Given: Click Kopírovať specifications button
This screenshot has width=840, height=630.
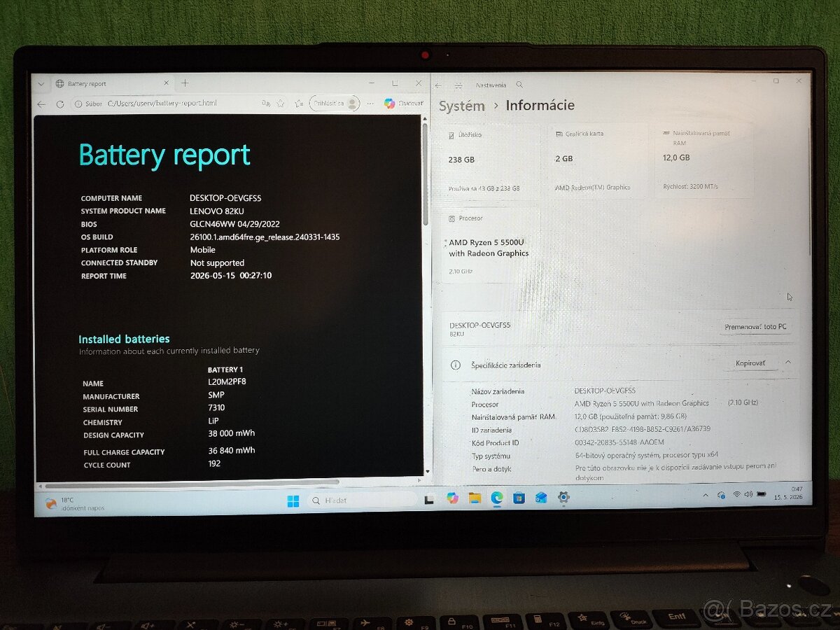Looking at the screenshot, I should [751, 363].
